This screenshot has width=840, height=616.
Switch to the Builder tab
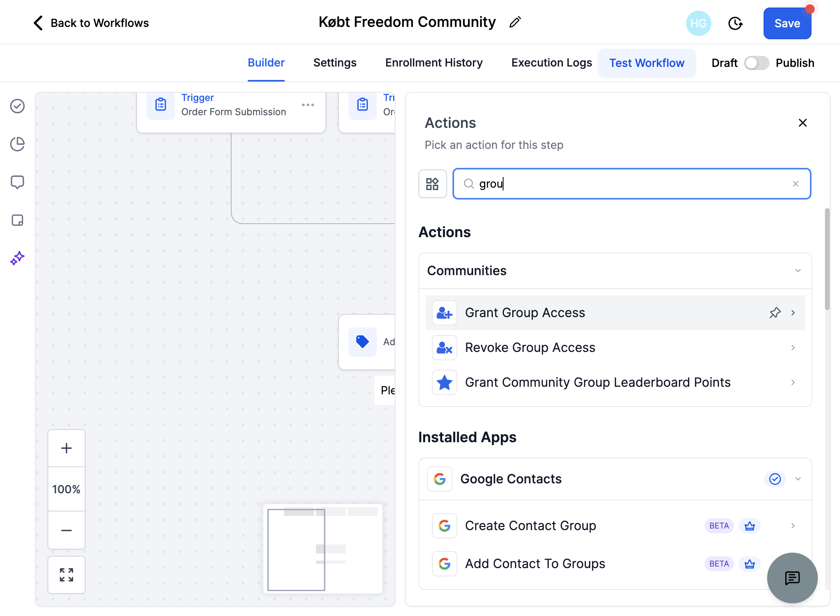tap(266, 63)
